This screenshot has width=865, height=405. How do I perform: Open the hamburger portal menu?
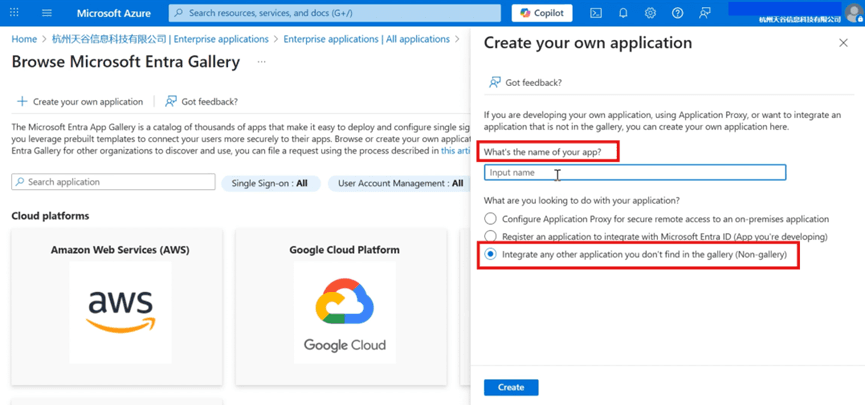[47, 13]
